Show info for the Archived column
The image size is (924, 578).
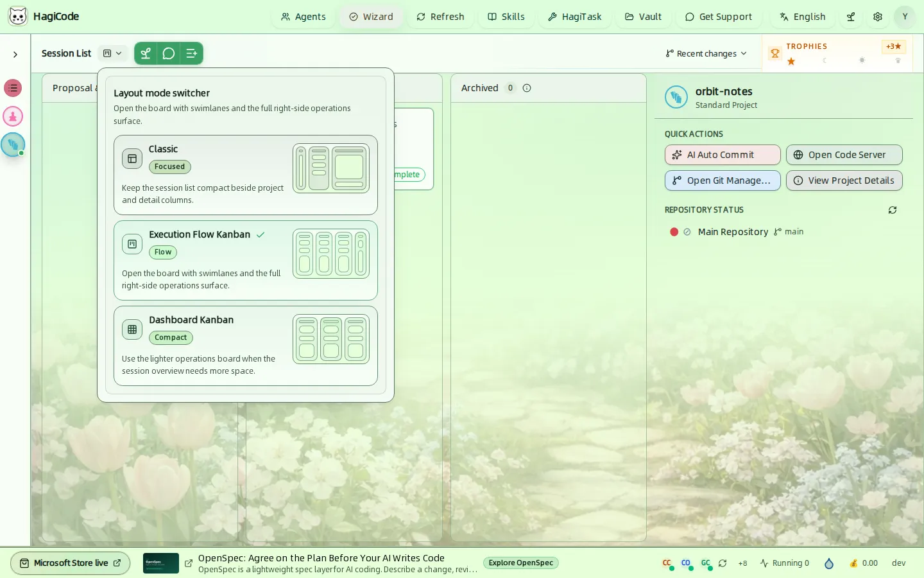point(527,88)
